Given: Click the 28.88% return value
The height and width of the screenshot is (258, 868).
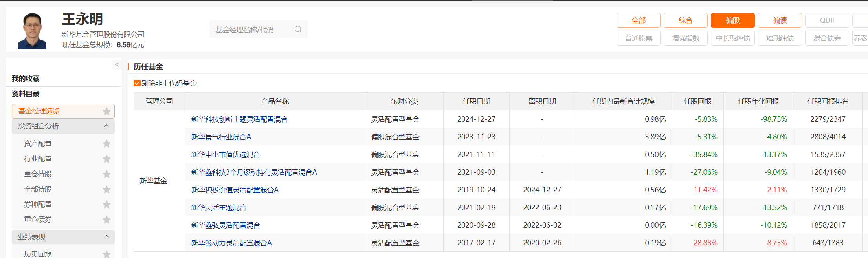Looking at the screenshot, I should tap(705, 243).
